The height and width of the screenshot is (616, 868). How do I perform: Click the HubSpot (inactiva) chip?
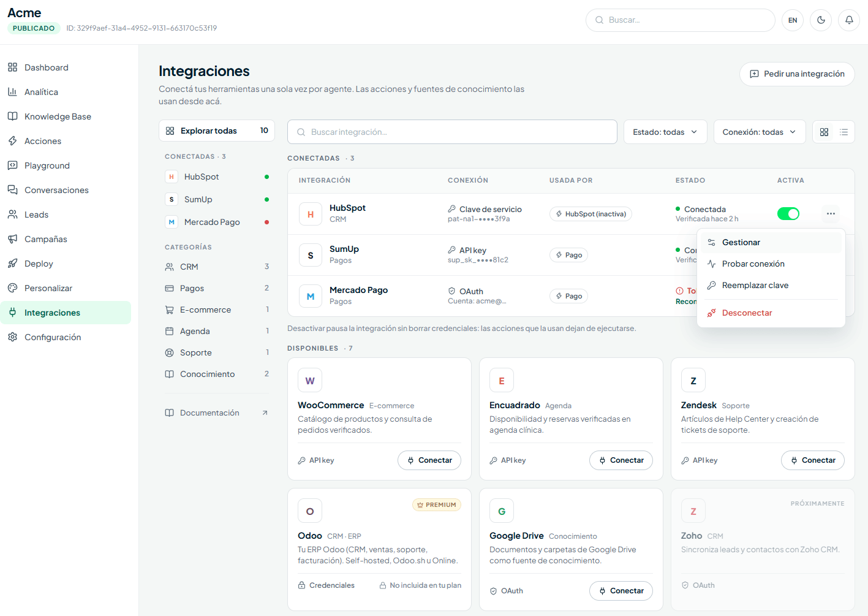click(x=591, y=214)
